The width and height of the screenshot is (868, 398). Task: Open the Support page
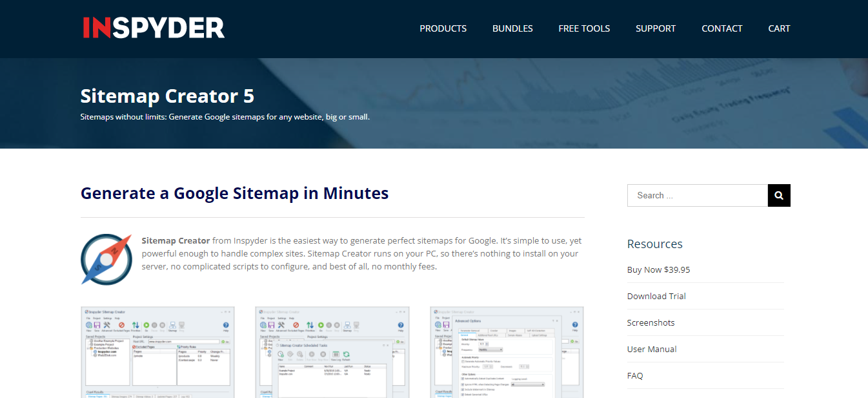click(x=656, y=28)
